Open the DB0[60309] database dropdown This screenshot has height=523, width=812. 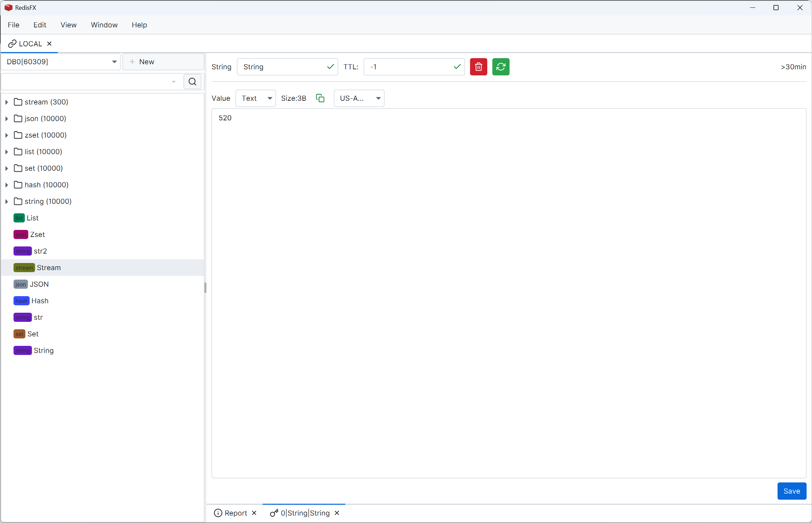pos(115,62)
